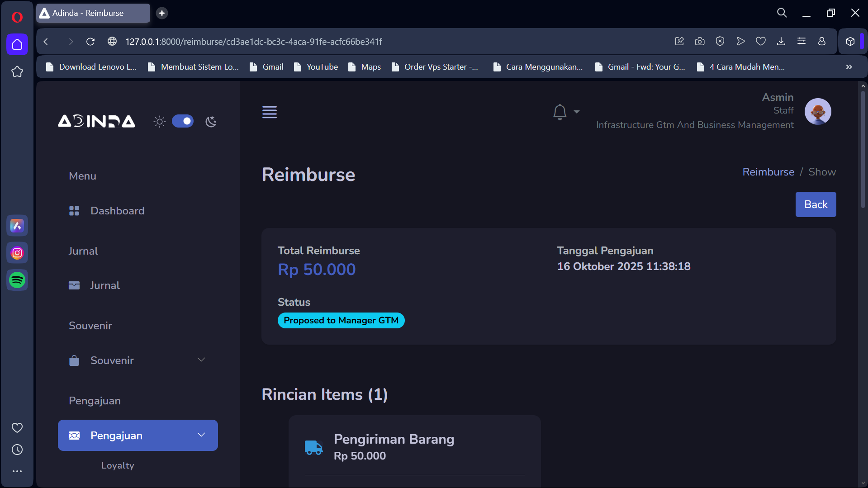
Task: Click the sun light-mode icon
Action: (160, 121)
